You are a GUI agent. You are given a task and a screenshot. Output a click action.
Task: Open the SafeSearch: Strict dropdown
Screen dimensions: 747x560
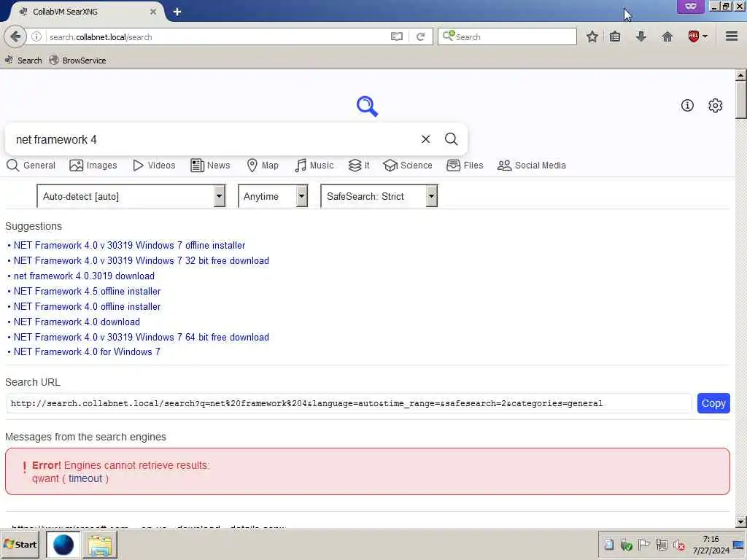coord(379,196)
